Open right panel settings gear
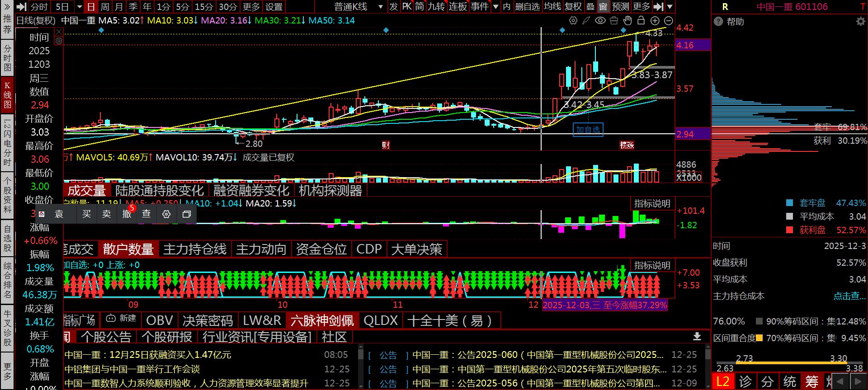The width and height of the screenshot is (868, 390). click(x=860, y=21)
